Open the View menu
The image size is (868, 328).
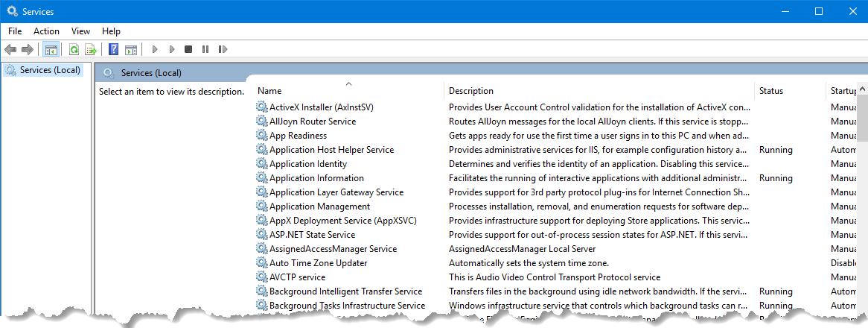[x=81, y=31]
